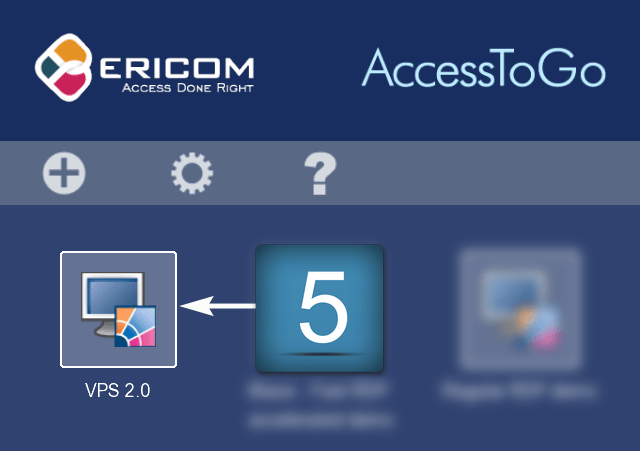Click the colorful overlay on monitor icon
This screenshot has height=451, width=640.
pyautogui.click(x=135, y=326)
